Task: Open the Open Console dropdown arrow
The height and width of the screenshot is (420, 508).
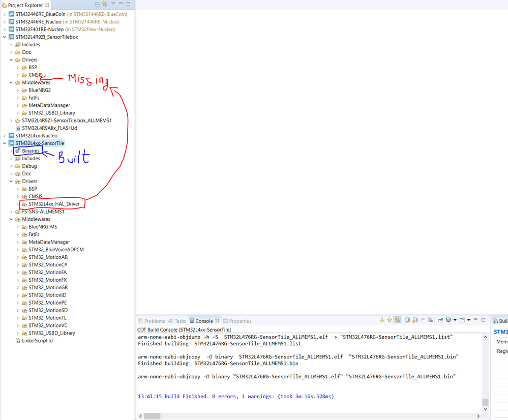Action: pyautogui.click(x=469, y=320)
